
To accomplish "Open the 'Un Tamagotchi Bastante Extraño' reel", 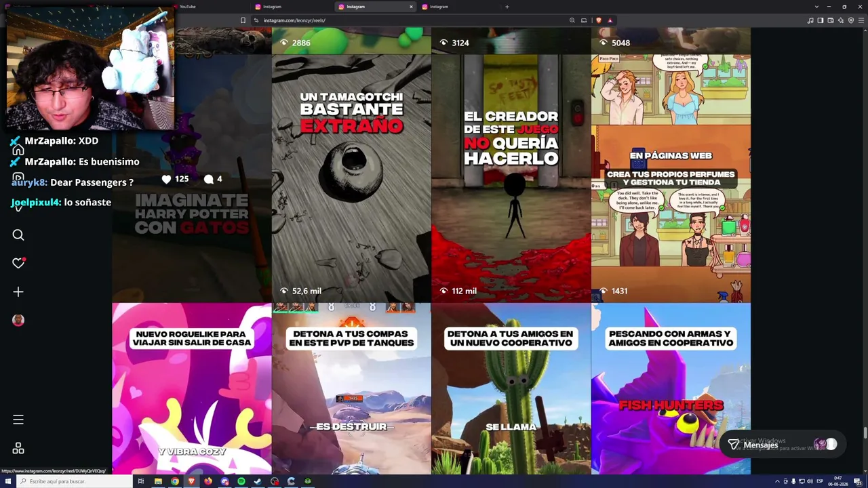I will [351, 178].
